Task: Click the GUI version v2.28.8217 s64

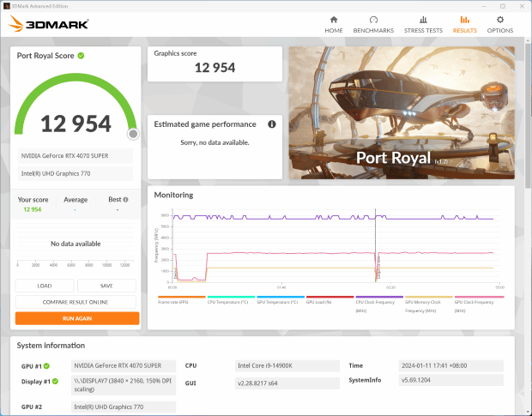Action: (x=287, y=383)
